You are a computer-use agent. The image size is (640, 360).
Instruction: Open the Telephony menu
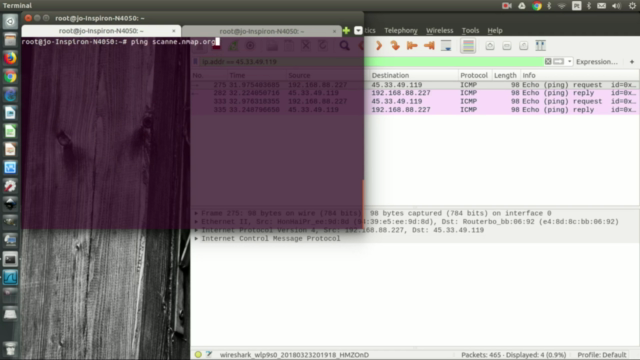(401, 30)
